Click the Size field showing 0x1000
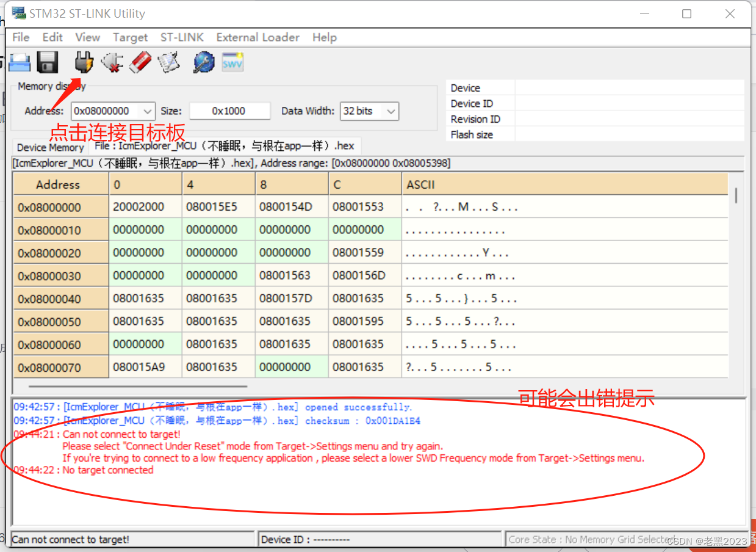 pos(229,111)
